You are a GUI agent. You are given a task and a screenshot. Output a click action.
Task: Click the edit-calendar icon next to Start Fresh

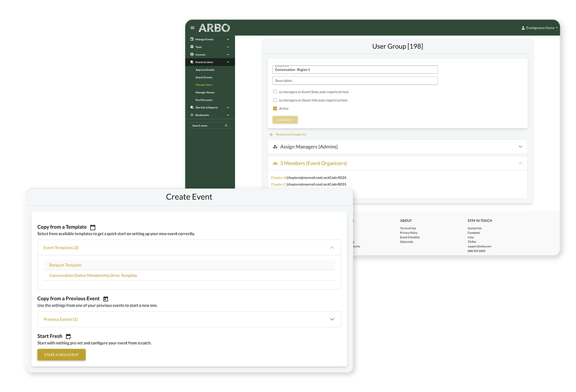68,336
